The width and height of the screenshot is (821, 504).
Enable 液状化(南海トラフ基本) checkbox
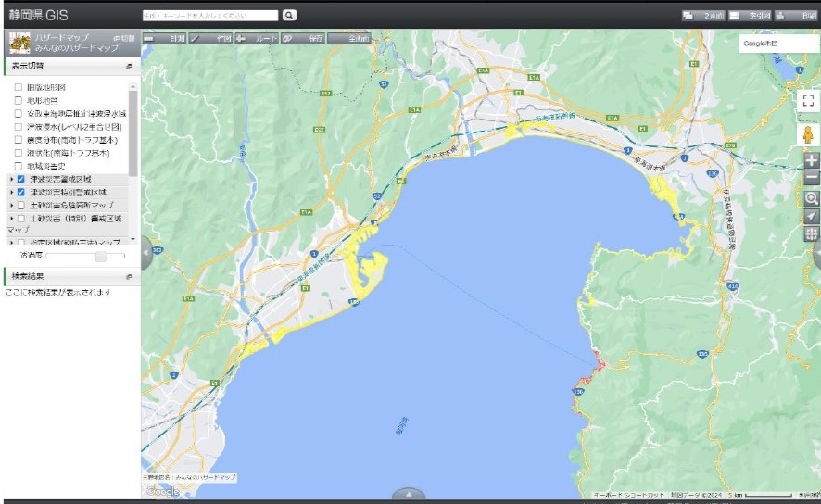pyautogui.click(x=19, y=153)
